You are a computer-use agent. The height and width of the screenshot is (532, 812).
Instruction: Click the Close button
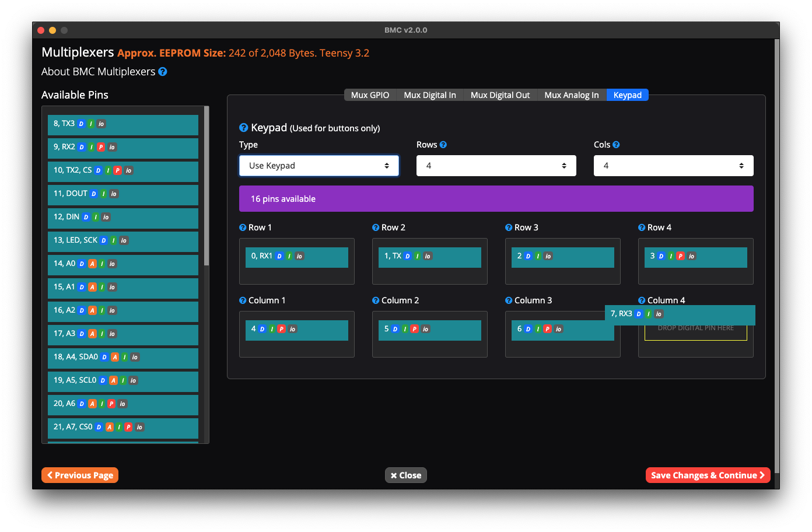pos(406,475)
